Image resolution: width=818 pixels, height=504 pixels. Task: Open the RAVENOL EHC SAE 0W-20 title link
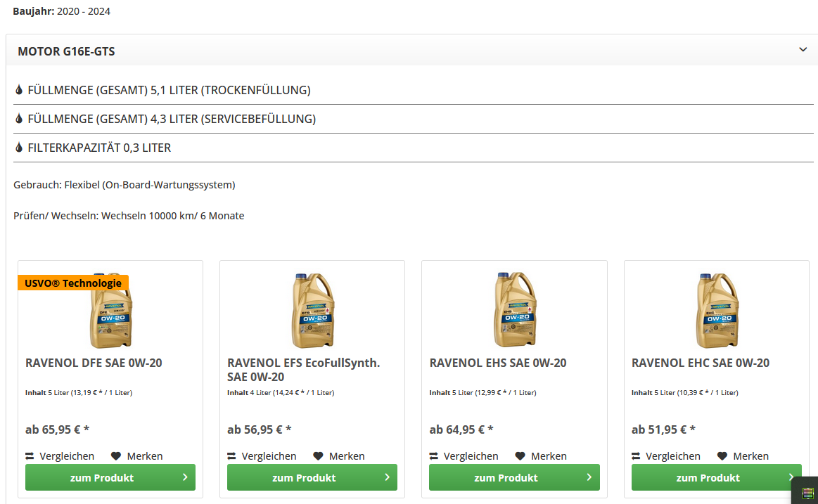[700, 363]
